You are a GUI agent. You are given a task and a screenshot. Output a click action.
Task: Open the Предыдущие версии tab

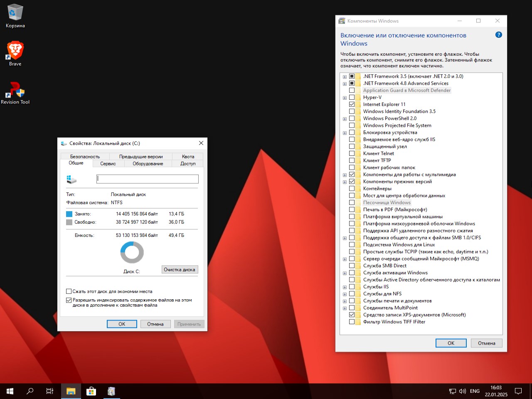pyautogui.click(x=141, y=157)
